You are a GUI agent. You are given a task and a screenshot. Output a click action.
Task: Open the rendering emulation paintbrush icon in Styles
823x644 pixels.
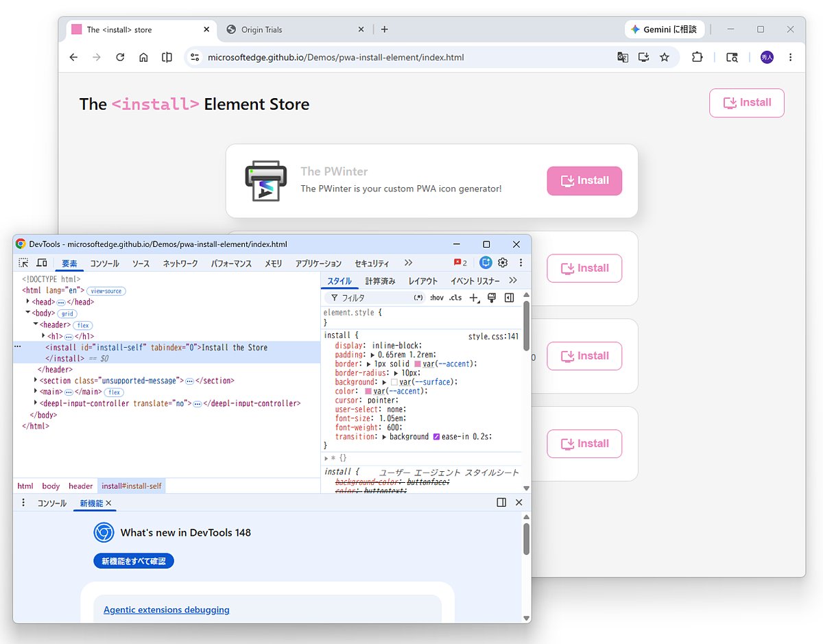(x=491, y=298)
